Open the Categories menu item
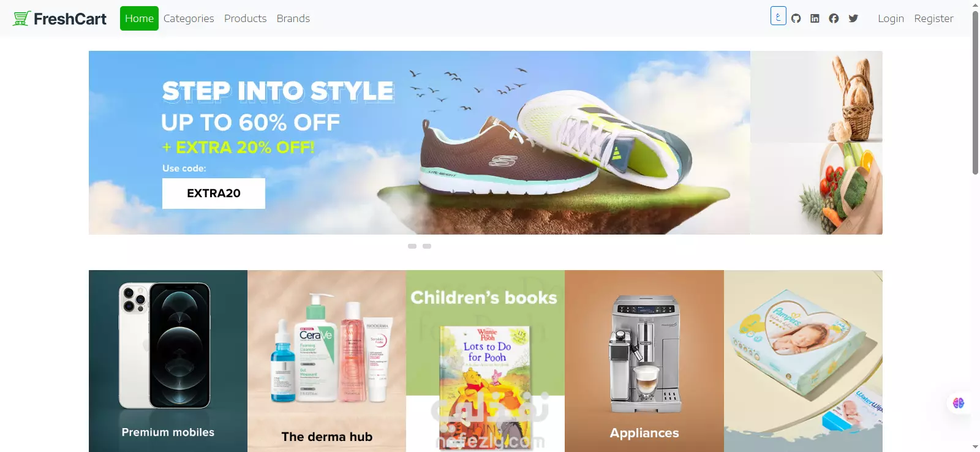 click(189, 18)
